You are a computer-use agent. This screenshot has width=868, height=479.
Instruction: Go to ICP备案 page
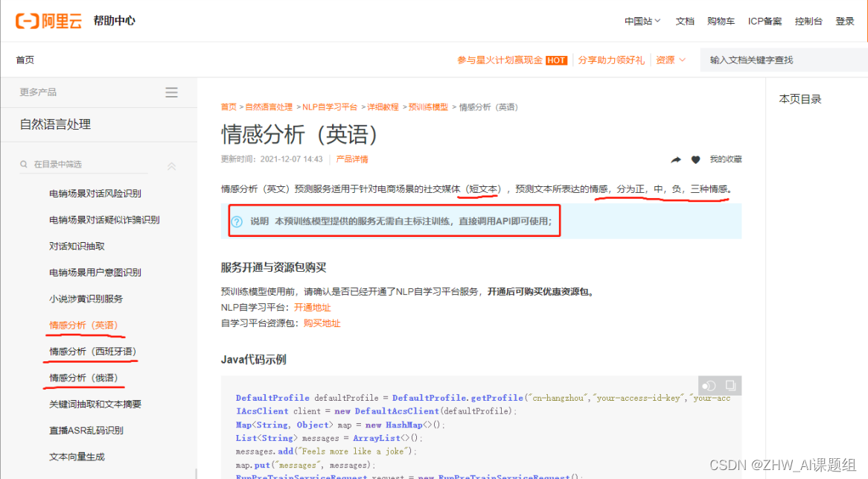tap(765, 21)
